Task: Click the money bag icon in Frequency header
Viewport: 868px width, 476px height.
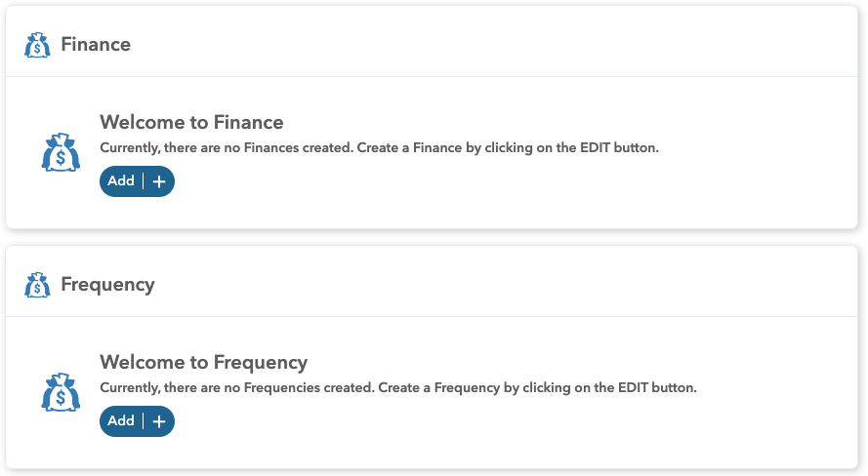Action: [x=37, y=285]
